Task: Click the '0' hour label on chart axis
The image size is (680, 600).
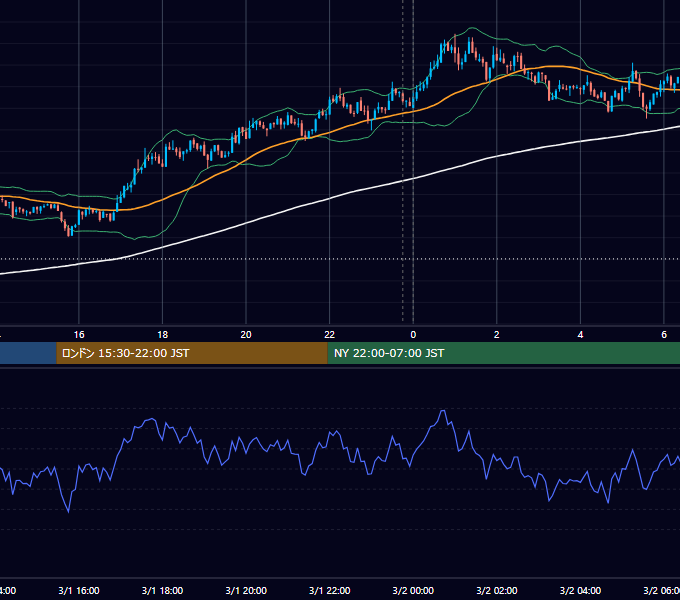Action: [413, 335]
